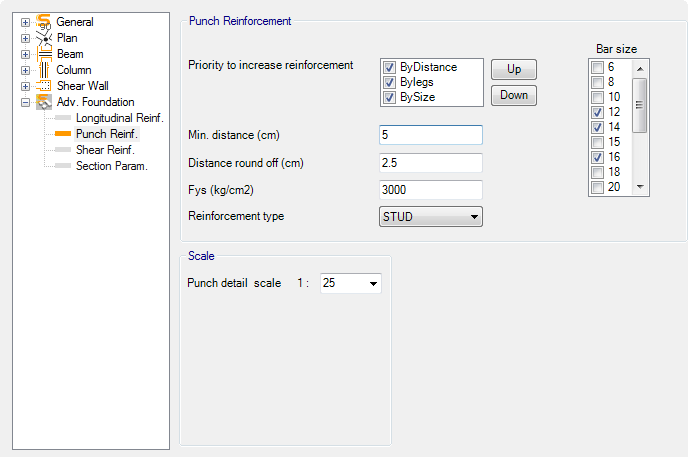Click the Beam node icon
The width and height of the screenshot is (688, 457).
click(x=44, y=54)
